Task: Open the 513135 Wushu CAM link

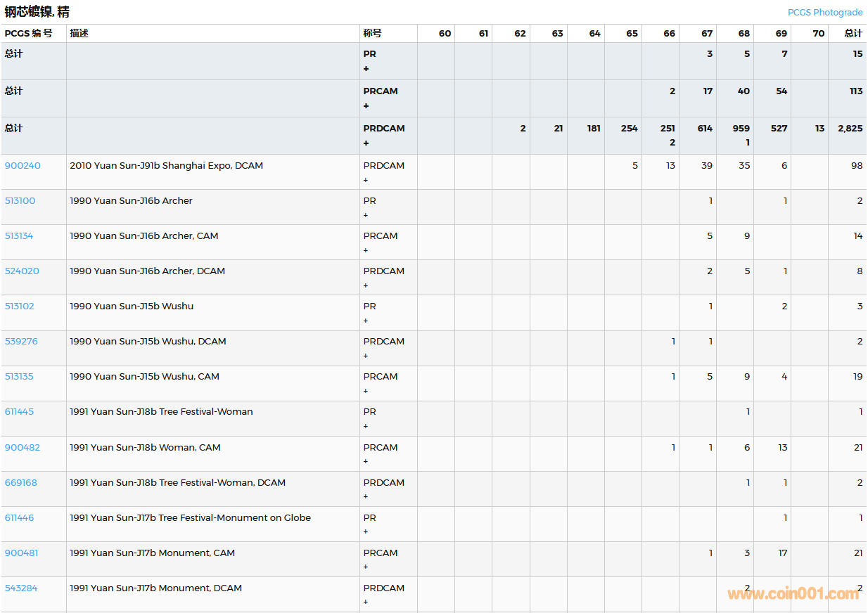Action: coord(19,377)
